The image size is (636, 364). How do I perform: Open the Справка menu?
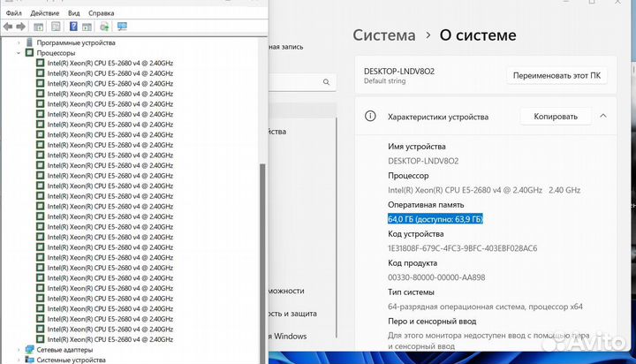[x=102, y=13]
